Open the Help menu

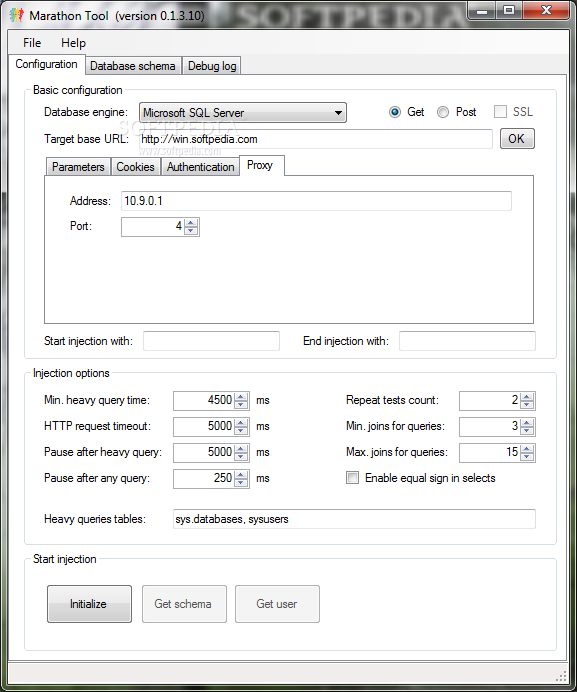(73, 43)
